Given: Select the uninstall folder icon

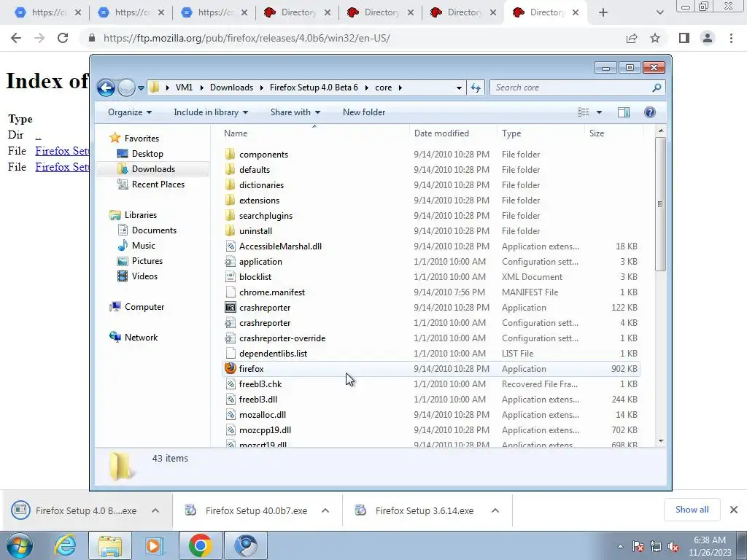Looking at the screenshot, I should pos(230,230).
